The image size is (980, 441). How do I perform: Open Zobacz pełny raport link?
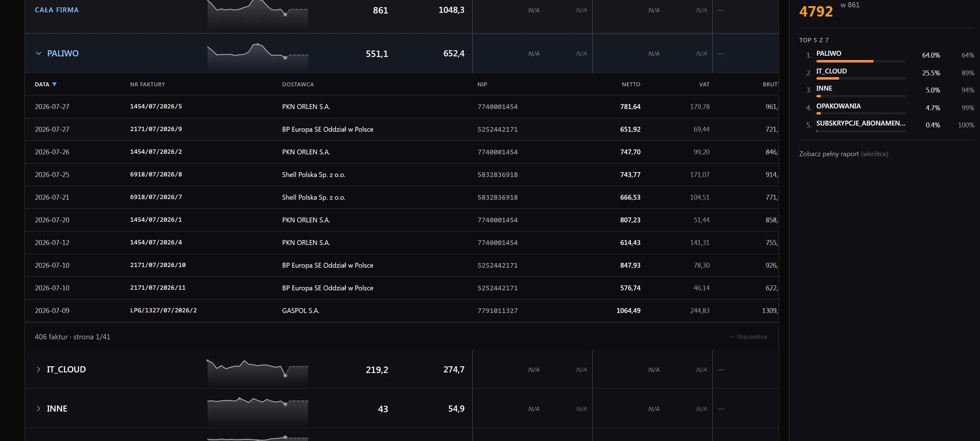point(843,154)
